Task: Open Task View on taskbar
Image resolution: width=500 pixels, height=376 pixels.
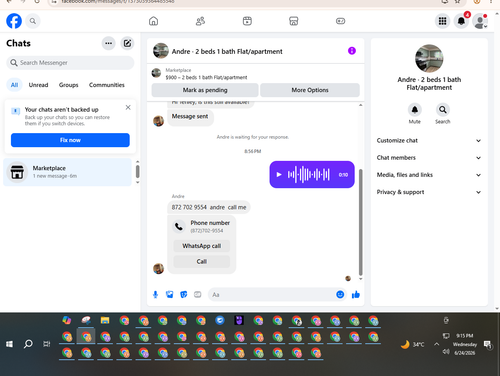Action: click(47, 344)
